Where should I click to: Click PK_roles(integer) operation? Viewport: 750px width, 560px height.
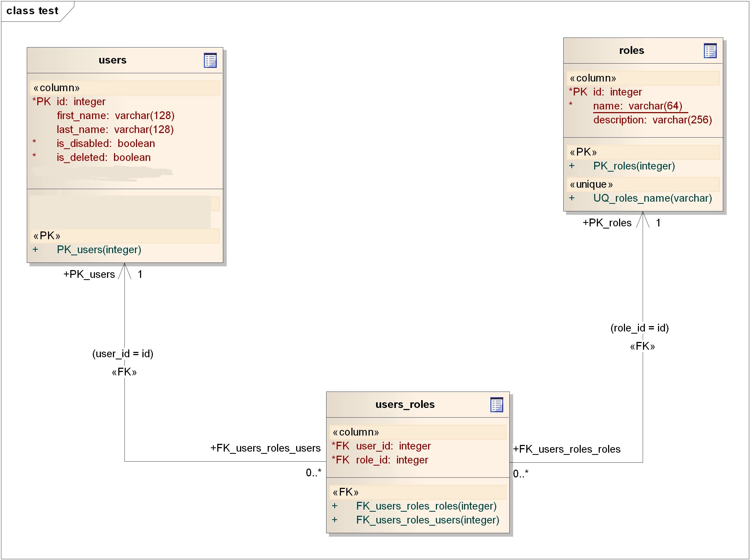click(634, 166)
